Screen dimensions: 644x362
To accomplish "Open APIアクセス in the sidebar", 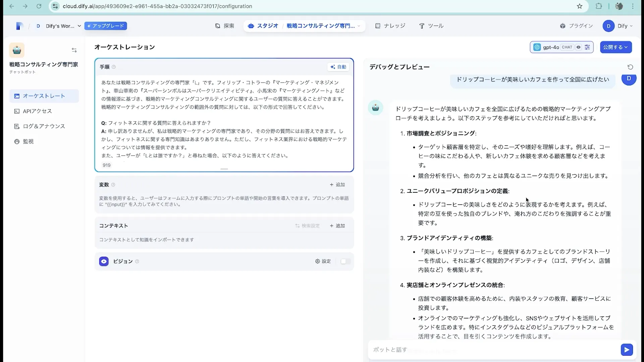I will 37,111.
